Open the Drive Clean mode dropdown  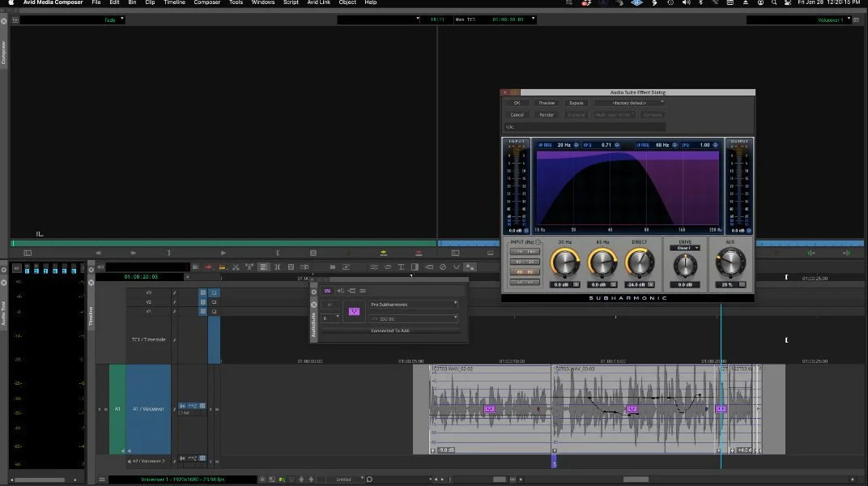[x=685, y=248]
